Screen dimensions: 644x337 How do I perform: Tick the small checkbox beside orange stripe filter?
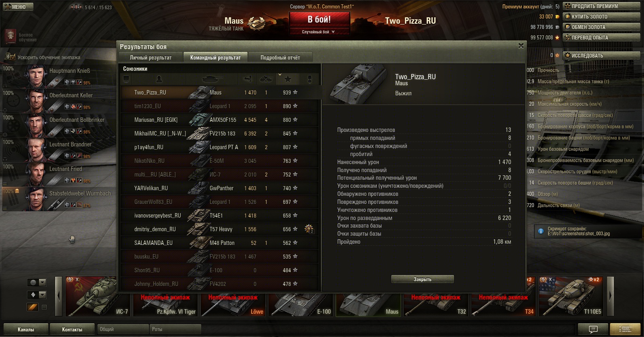(x=44, y=307)
